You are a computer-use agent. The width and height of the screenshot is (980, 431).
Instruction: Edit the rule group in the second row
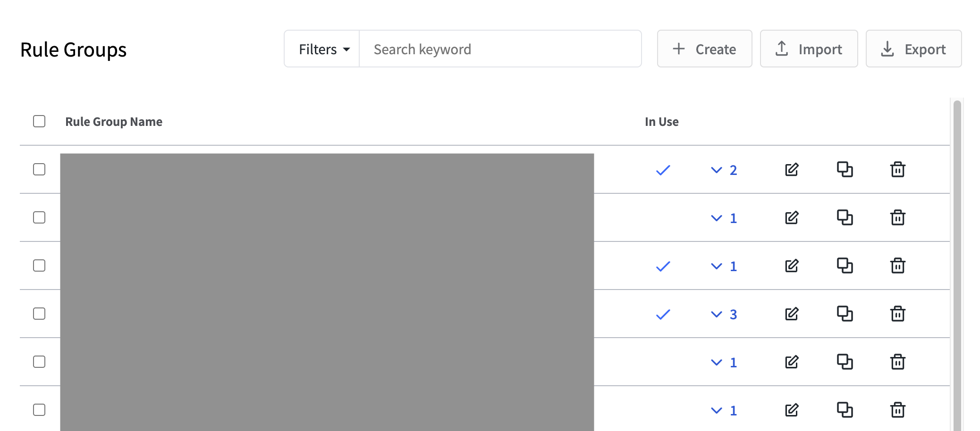pos(792,218)
